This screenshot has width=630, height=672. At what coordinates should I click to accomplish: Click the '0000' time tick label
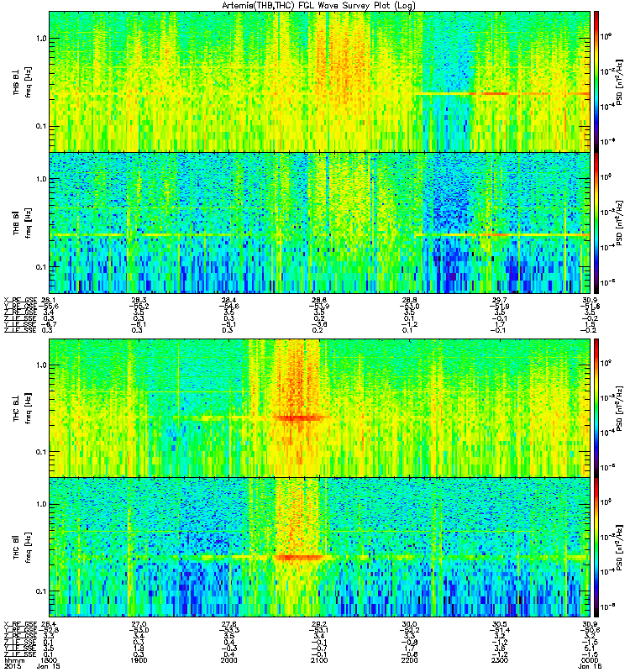(x=590, y=660)
